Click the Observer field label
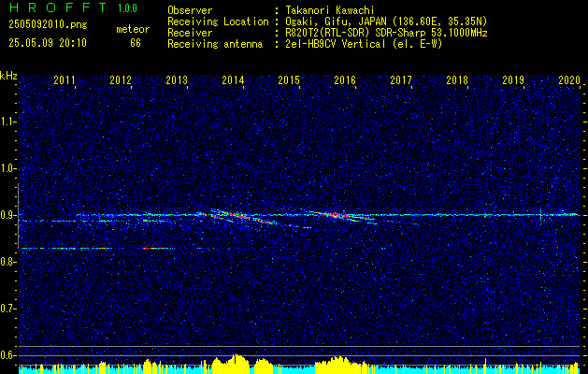This screenshot has width=588, height=374. 190,10
